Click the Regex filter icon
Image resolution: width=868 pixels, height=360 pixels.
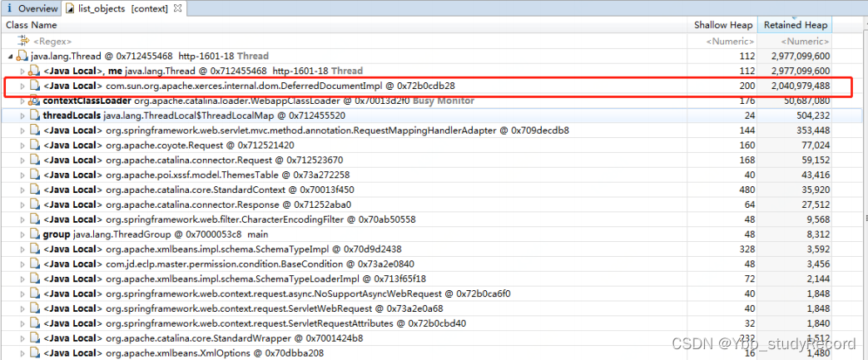click(x=23, y=41)
